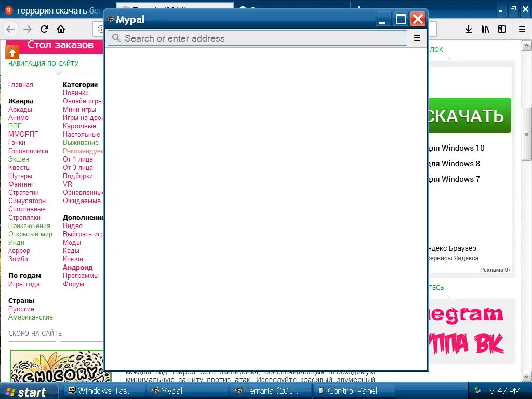Open the Симуляторы genre link
The image size is (532, 399).
28,201
